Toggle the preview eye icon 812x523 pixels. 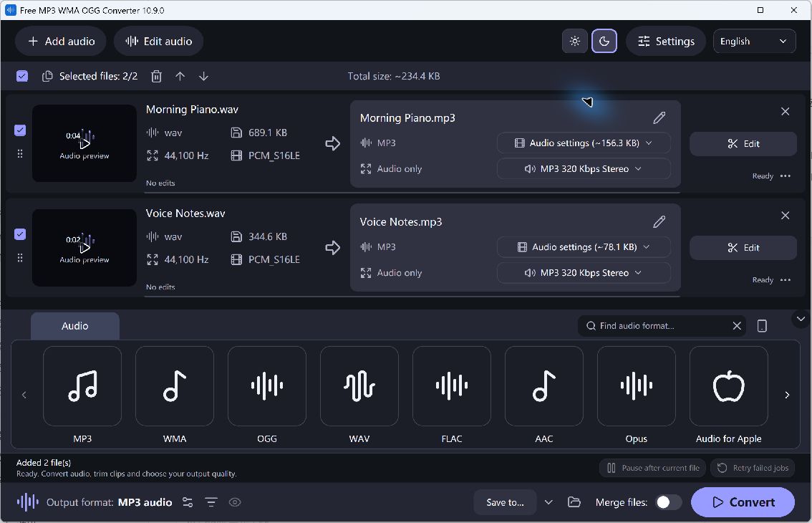tap(235, 502)
